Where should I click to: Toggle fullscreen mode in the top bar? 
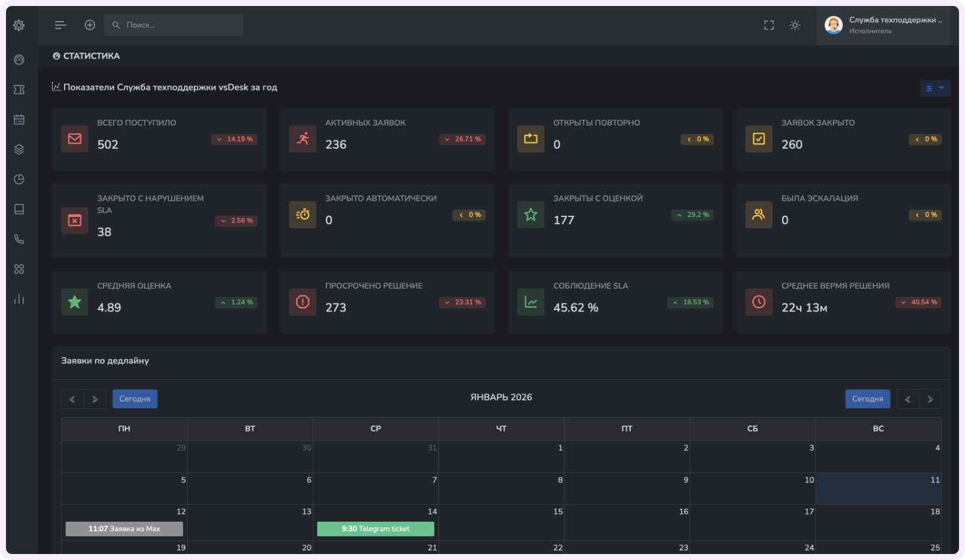[769, 25]
